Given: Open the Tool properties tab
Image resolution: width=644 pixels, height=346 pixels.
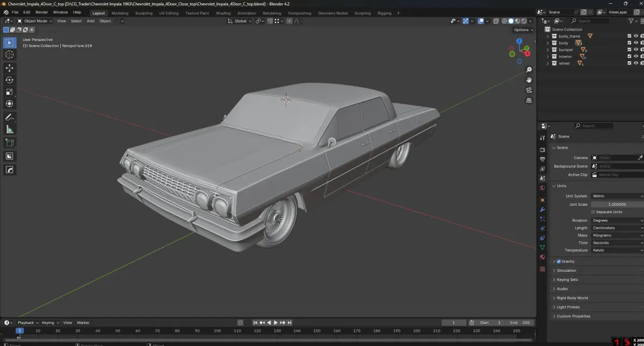Looking at the screenshot, I should [x=543, y=138].
